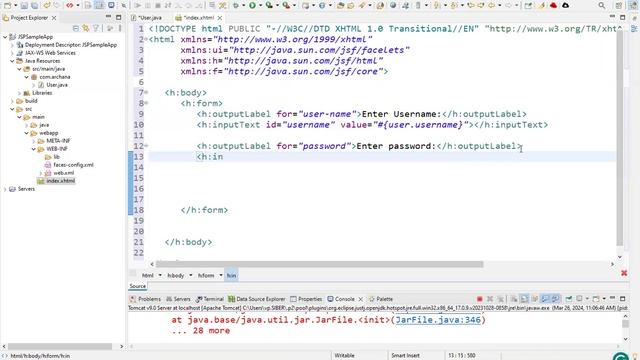The image size is (640, 360).
Task: Close the Console view tab
Action: point(361,299)
